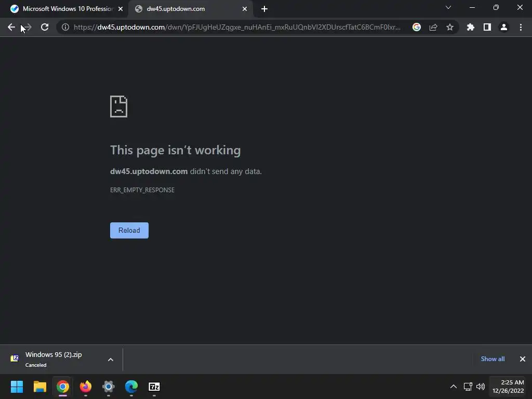The width and height of the screenshot is (532, 399).
Task: Open Microsoft Edge from the taskbar
Action: click(131, 387)
